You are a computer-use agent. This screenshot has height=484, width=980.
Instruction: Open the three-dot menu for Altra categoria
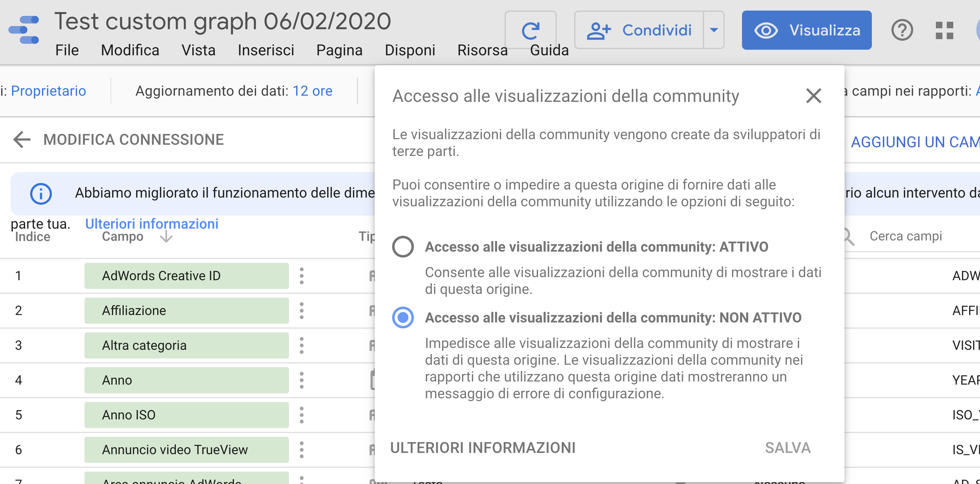pos(302,345)
